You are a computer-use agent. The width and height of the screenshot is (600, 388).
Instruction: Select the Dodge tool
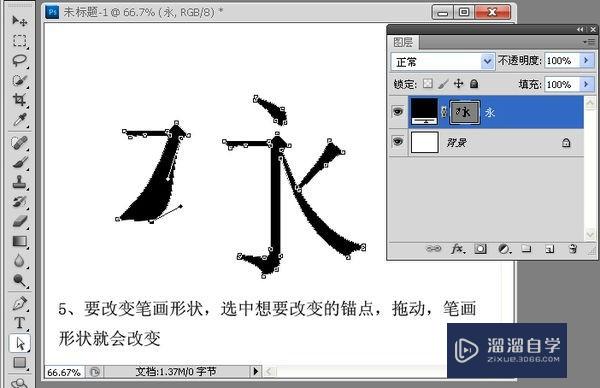[20, 280]
